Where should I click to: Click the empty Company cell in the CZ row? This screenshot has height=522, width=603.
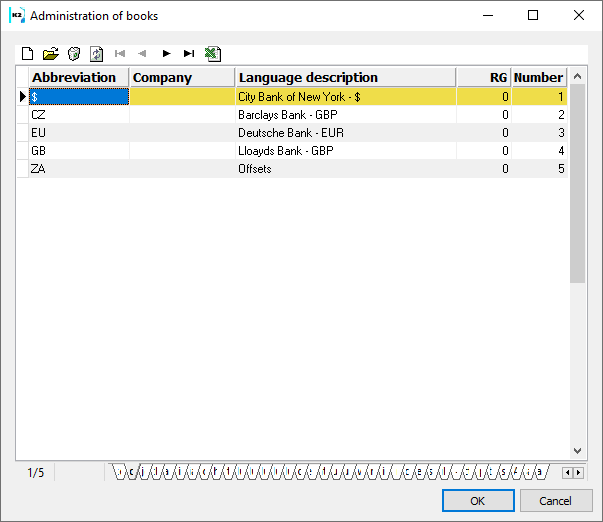[182, 115]
